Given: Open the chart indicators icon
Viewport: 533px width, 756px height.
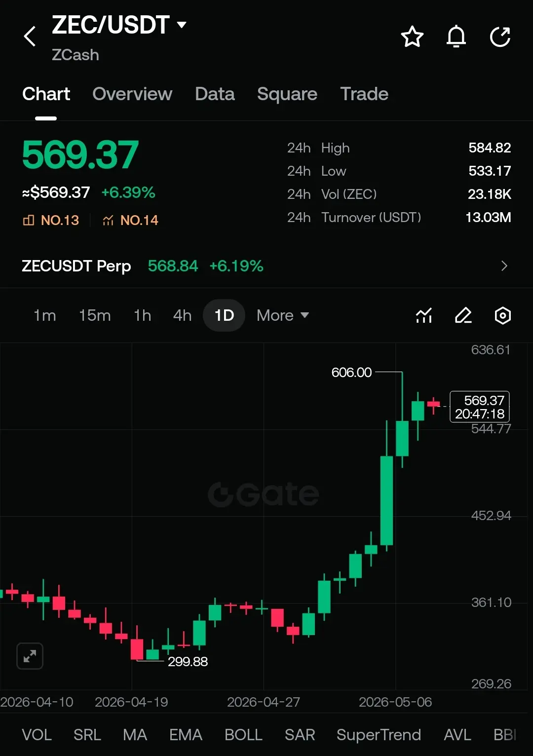Looking at the screenshot, I should [x=424, y=315].
